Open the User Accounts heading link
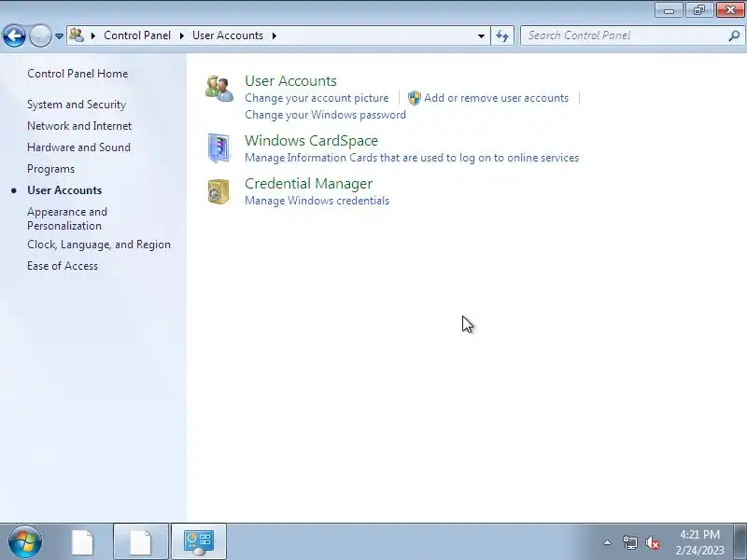Screen dimensions: 747x560 (x=290, y=81)
